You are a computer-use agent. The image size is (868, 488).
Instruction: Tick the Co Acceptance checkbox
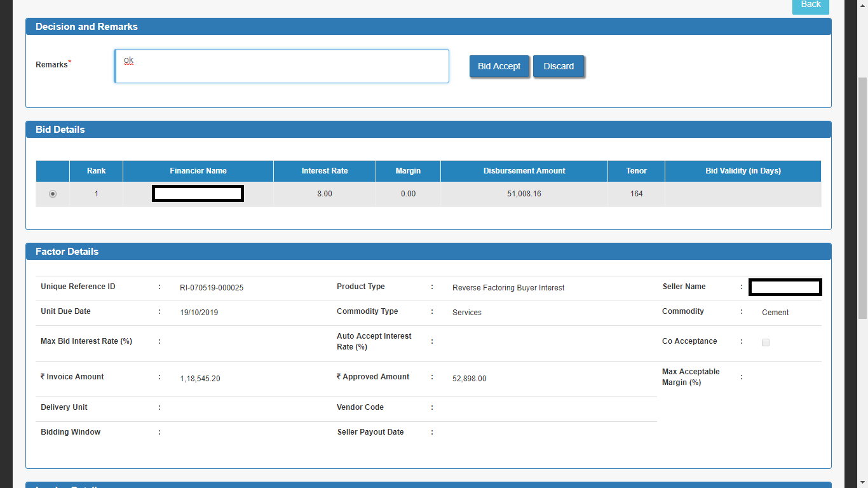[766, 342]
